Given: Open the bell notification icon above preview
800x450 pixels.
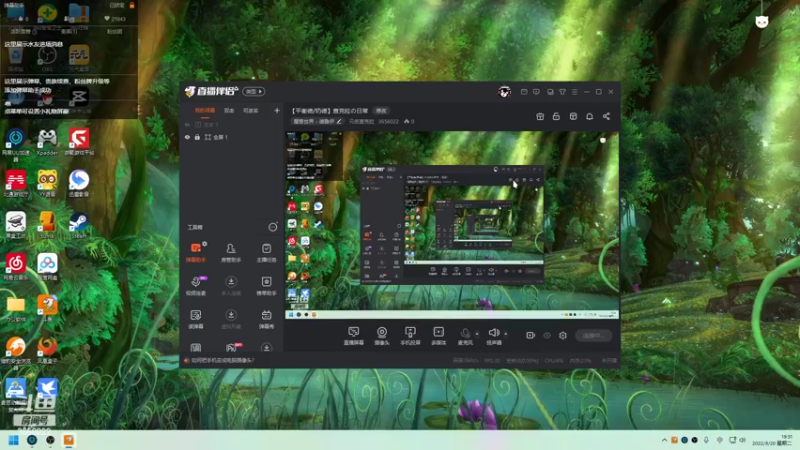Looking at the screenshot, I should (x=589, y=116).
